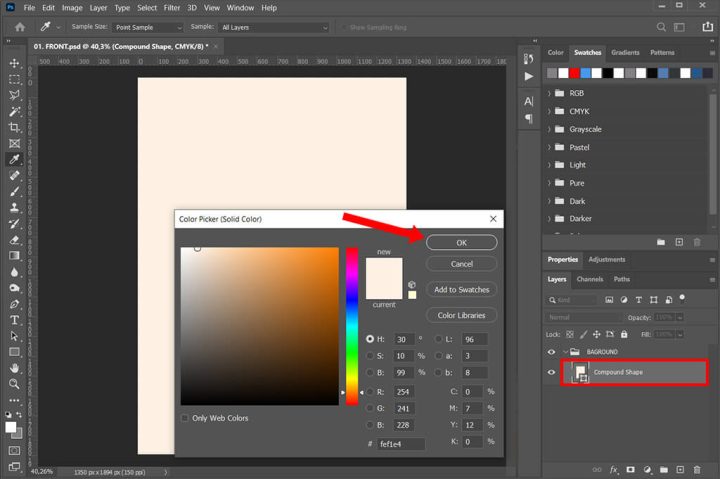Switch to the Channels tab
This screenshot has width=720, height=479.
pos(590,279)
